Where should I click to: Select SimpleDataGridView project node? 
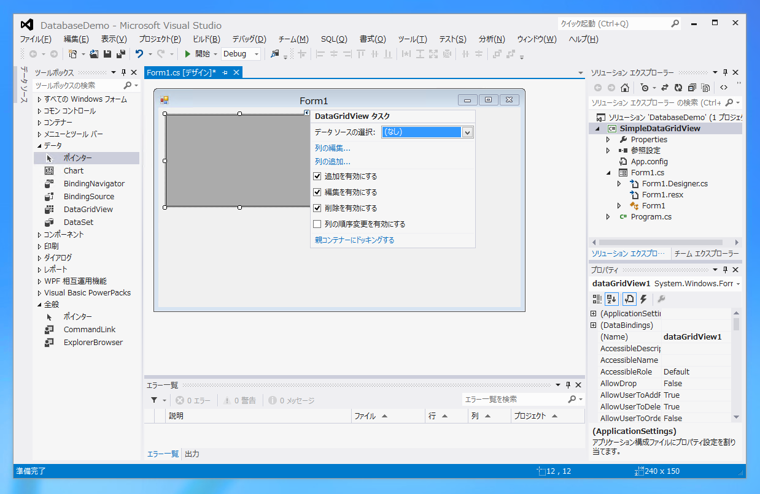[x=660, y=128]
